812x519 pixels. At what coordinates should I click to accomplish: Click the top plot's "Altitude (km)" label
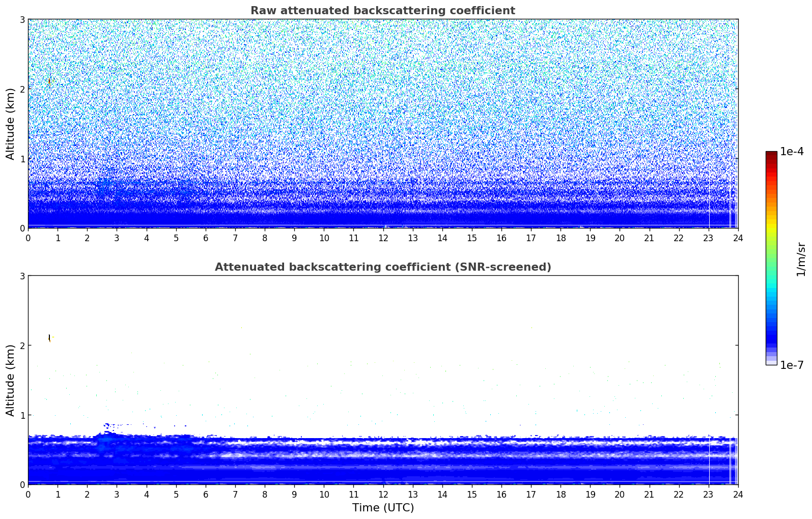click(11, 124)
